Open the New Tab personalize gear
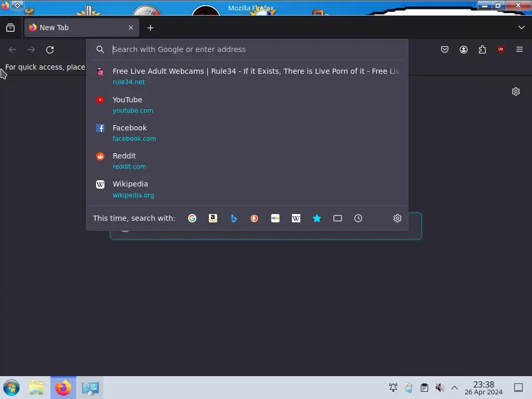 click(x=516, y=91)
